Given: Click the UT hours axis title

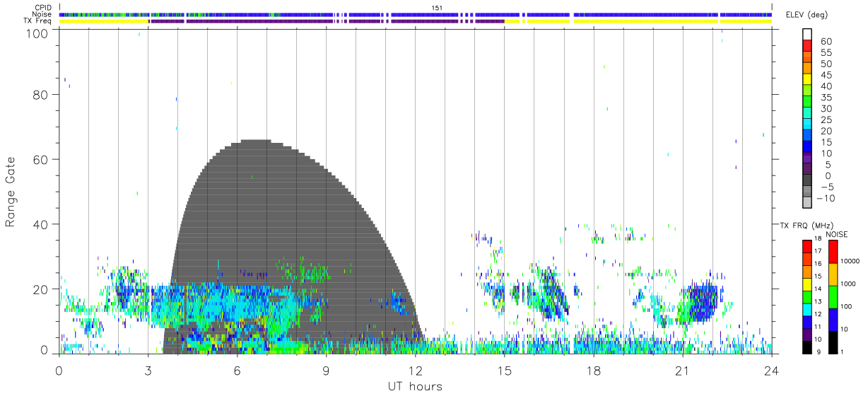Looking at the screenshot, I should point(415,387).
